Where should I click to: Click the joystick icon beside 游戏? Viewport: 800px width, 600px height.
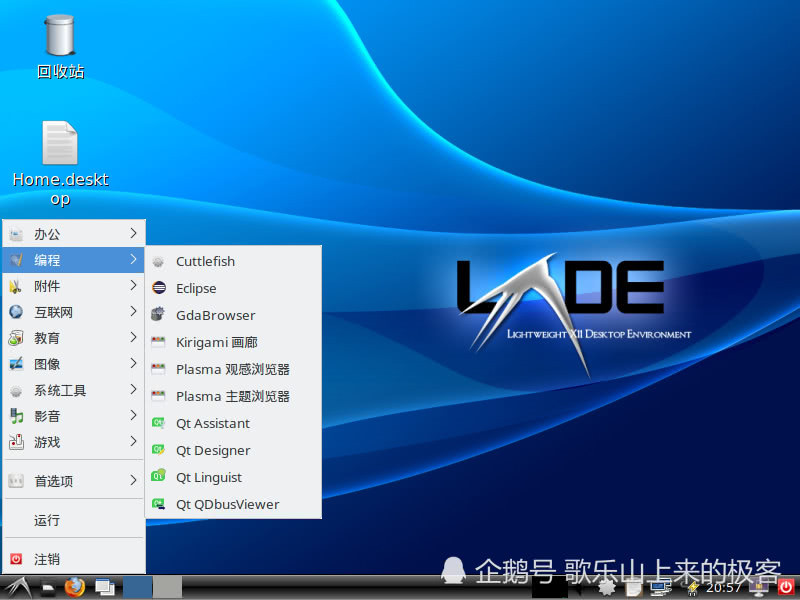[x=16, y=441]
